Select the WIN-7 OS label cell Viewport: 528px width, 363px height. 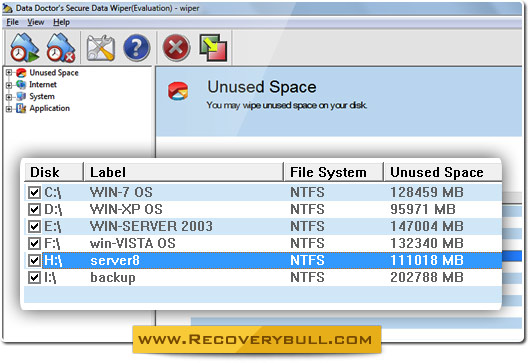pos(121,192)
